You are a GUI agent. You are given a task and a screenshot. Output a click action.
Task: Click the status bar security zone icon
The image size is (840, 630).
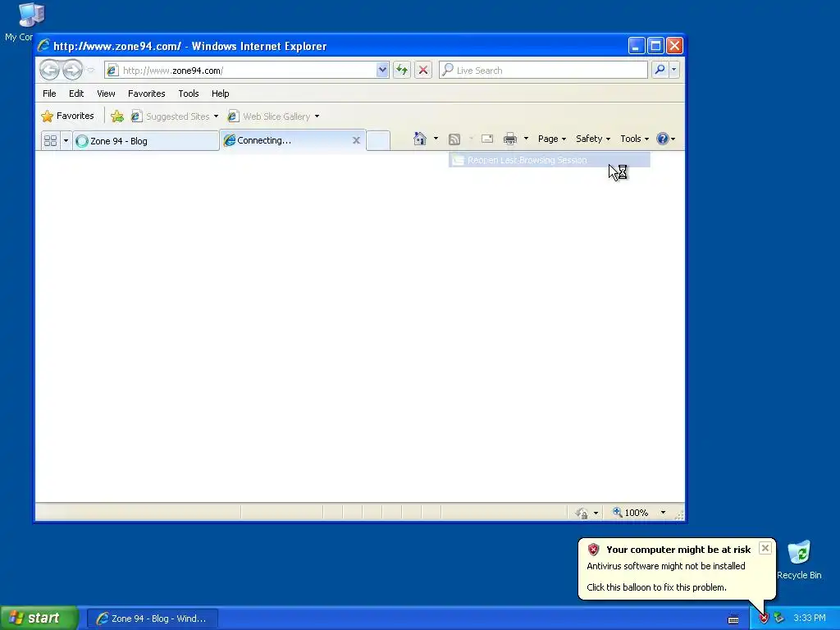(582, 513)
